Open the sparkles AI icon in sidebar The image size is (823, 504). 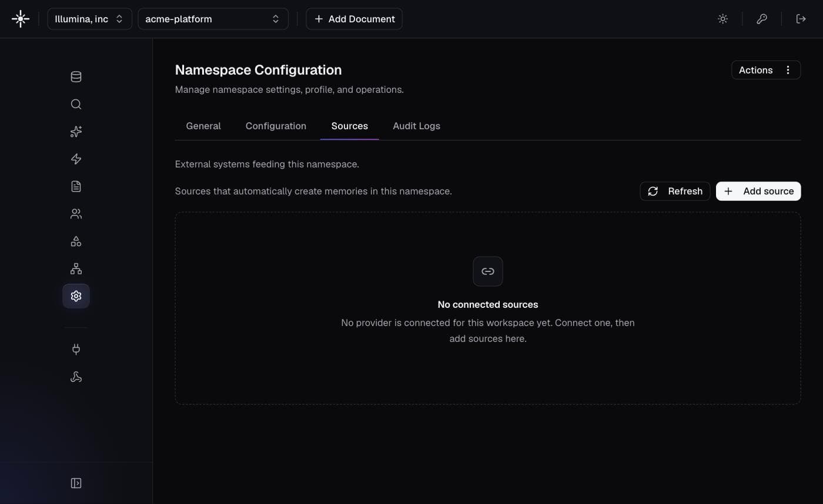point(76,132)
